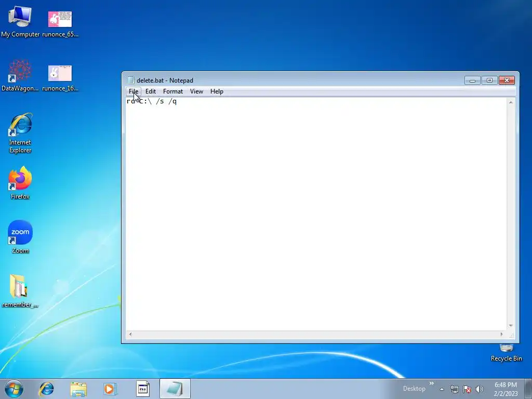Select the Firefox desktop shortcut
This screenshot has width=532, height=399.
(x=20, y=183)
